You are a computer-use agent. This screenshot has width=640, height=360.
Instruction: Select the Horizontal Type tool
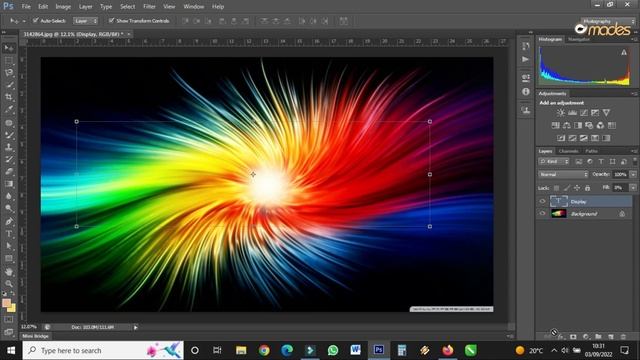[x=9, y=234]
